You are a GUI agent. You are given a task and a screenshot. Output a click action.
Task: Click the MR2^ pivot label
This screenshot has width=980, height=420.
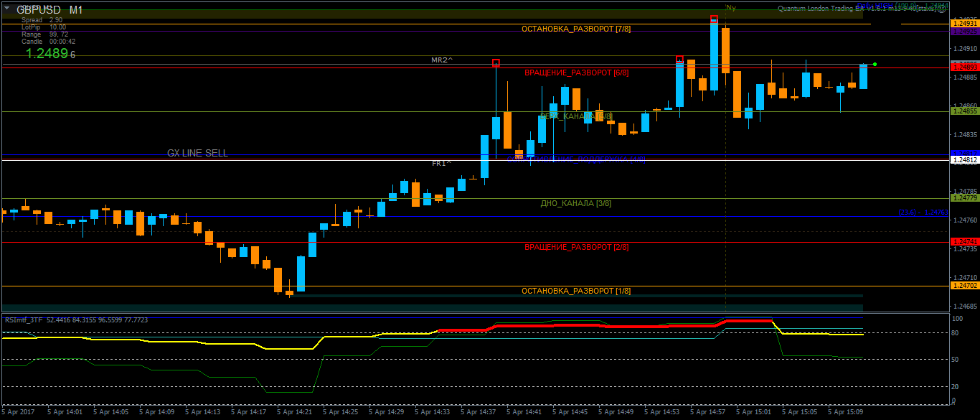point(442,60)
